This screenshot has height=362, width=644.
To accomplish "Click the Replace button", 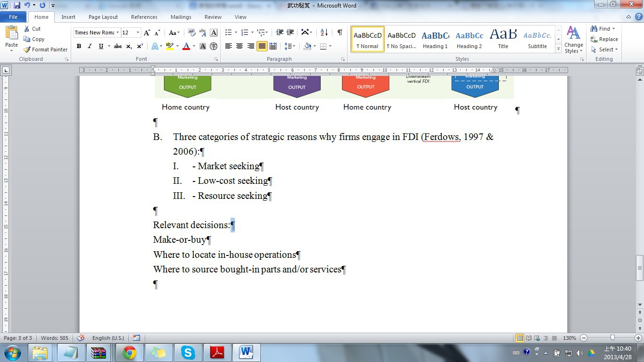I will tap(604, 39).
